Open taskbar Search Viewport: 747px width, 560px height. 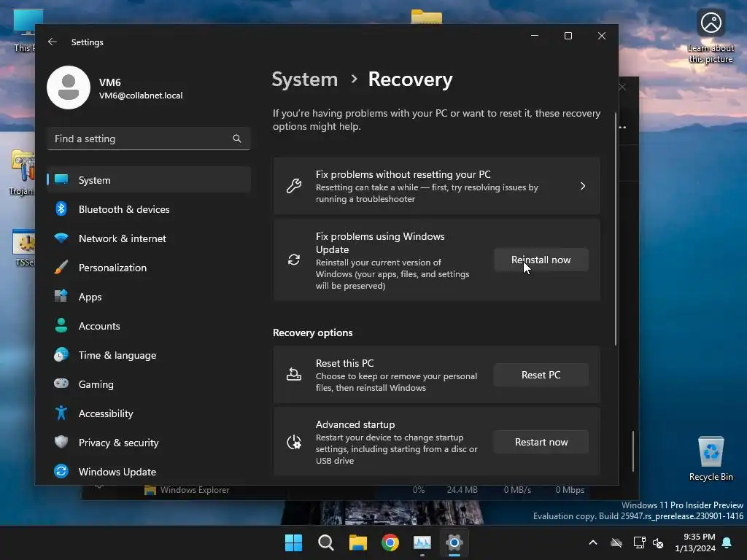[x=326, y=542]
